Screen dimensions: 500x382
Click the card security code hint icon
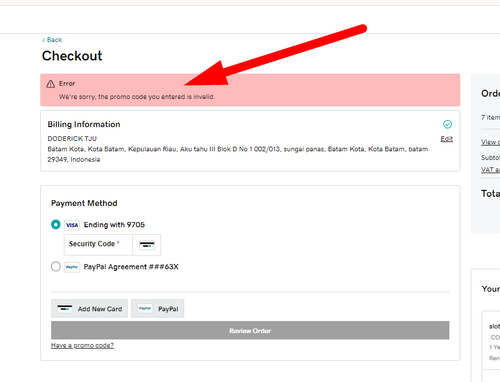147,245
